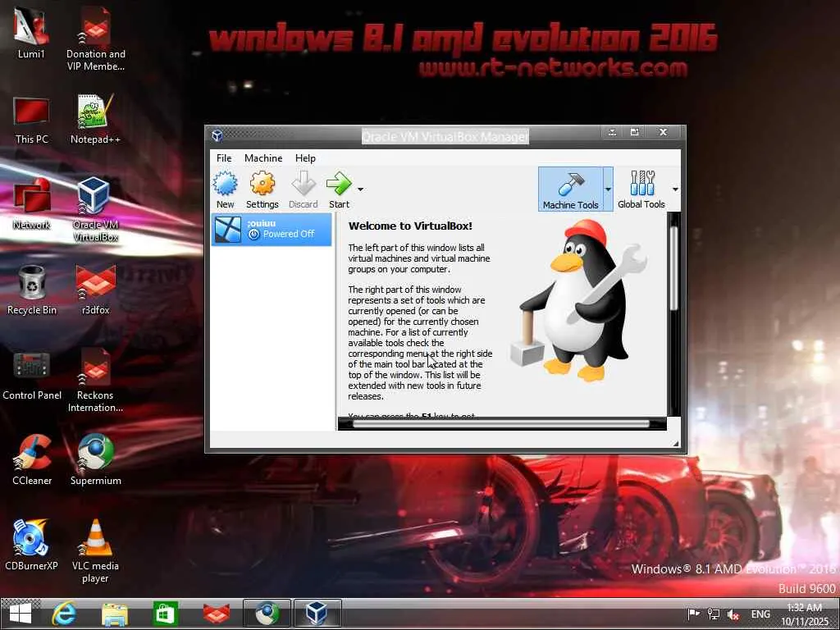This screenshot has height=630, width=840.
Task: Expand Machine Tools dropdown arrow
Action: [x=608, y=189]
